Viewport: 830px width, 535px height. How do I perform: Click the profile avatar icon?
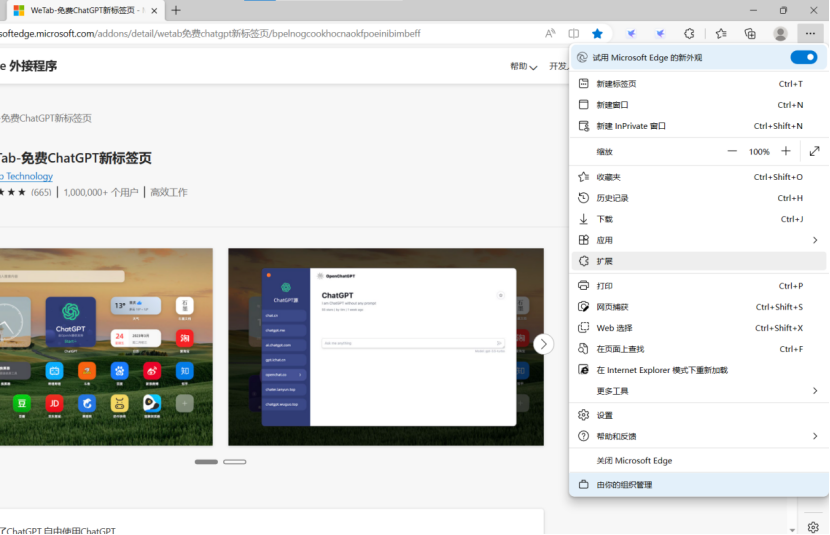(x=780, y=34)
